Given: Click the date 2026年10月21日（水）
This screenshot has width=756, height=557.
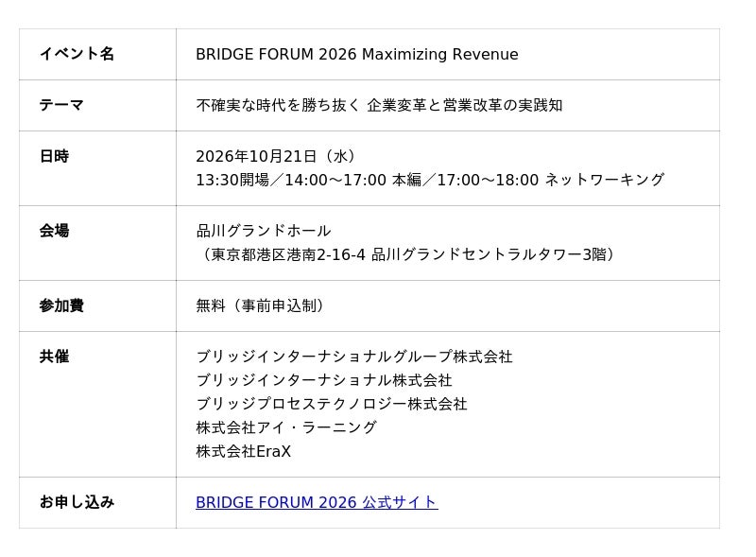Looking at the screenshot, I should 278,156.
